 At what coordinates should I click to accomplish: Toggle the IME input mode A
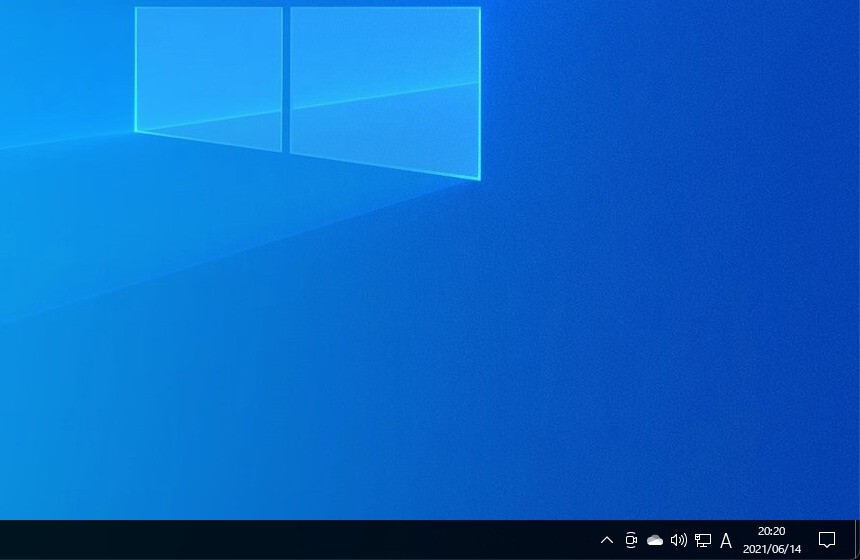tap(726, 540)
